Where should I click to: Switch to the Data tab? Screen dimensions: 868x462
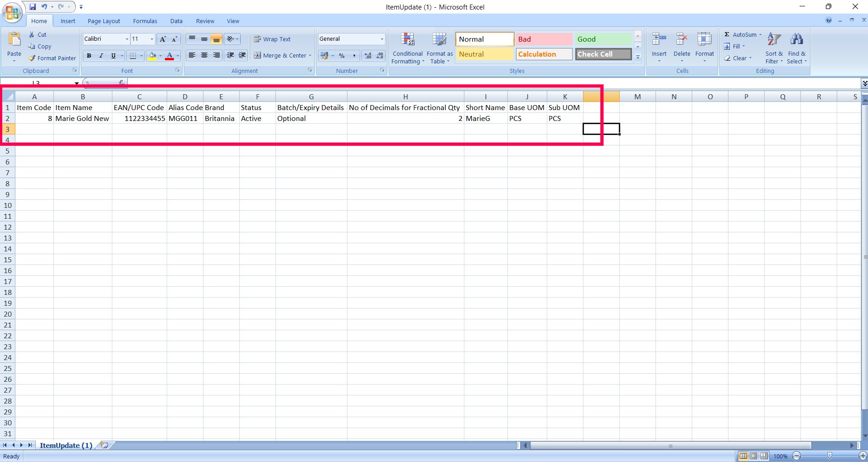point(176,21)
